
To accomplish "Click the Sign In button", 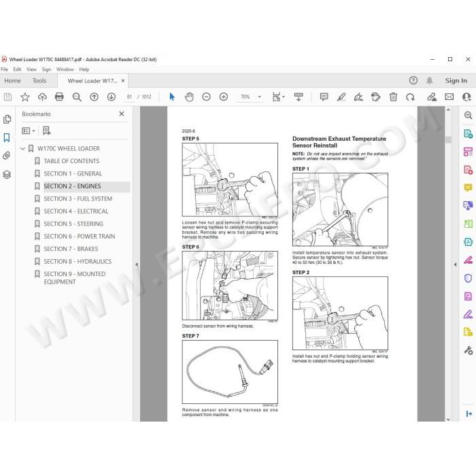I will click(456, 80).
